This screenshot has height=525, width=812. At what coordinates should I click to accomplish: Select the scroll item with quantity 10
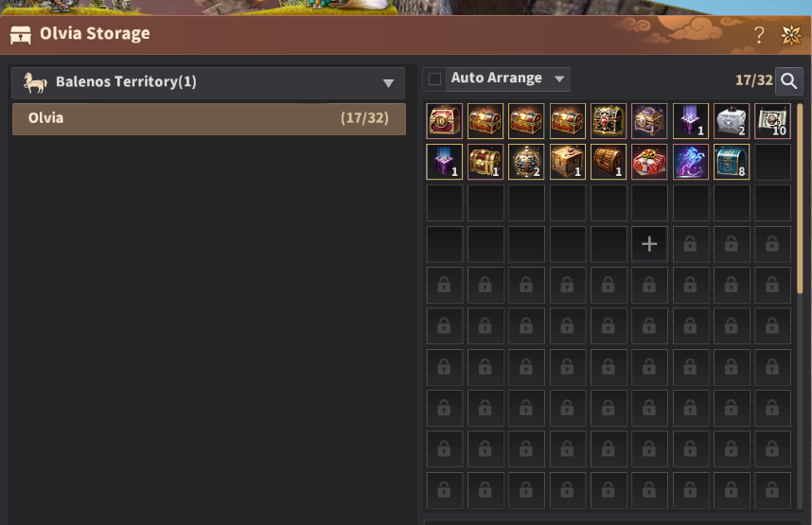tap(772, 121)
